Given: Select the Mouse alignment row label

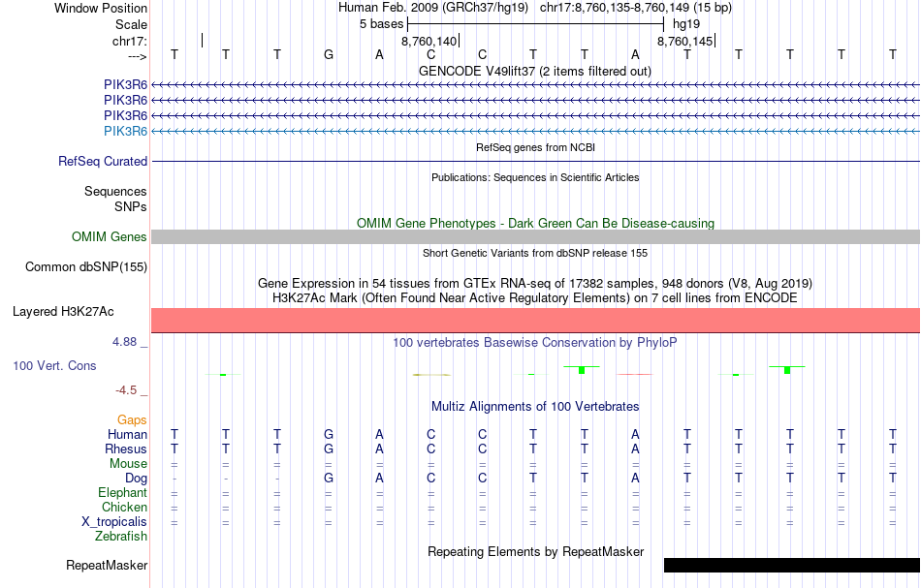Looking at the screenshot, I should pyautogui.click(x=128, y=464).
